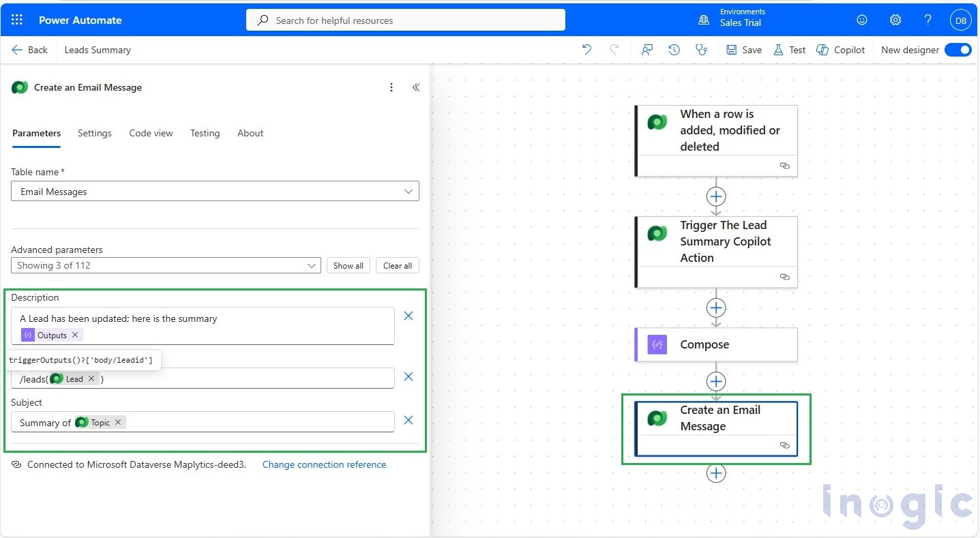Open Power Automate settings gear
This screenshot has height=538, width=980.
895,20
